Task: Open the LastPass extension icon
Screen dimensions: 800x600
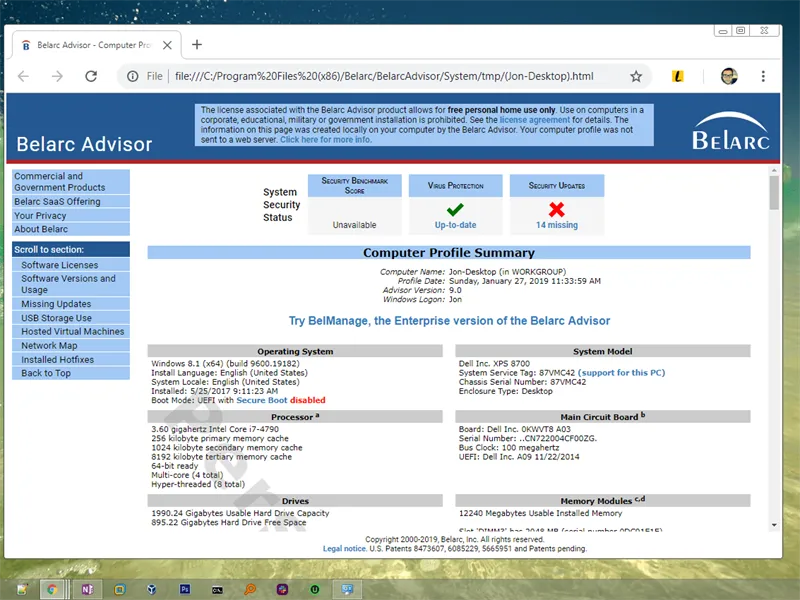Action: coord(676,76)
